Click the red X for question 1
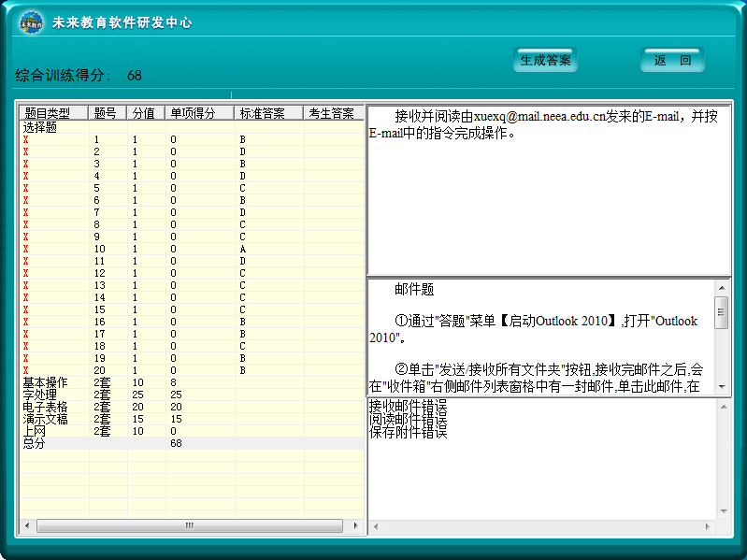 click(26, 139)
